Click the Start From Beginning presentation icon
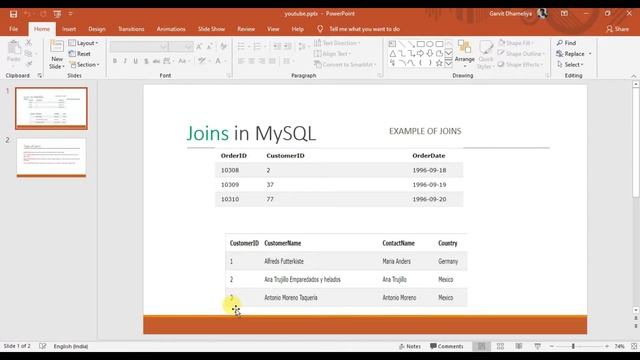Screen dimensions: 640x360 57,14
